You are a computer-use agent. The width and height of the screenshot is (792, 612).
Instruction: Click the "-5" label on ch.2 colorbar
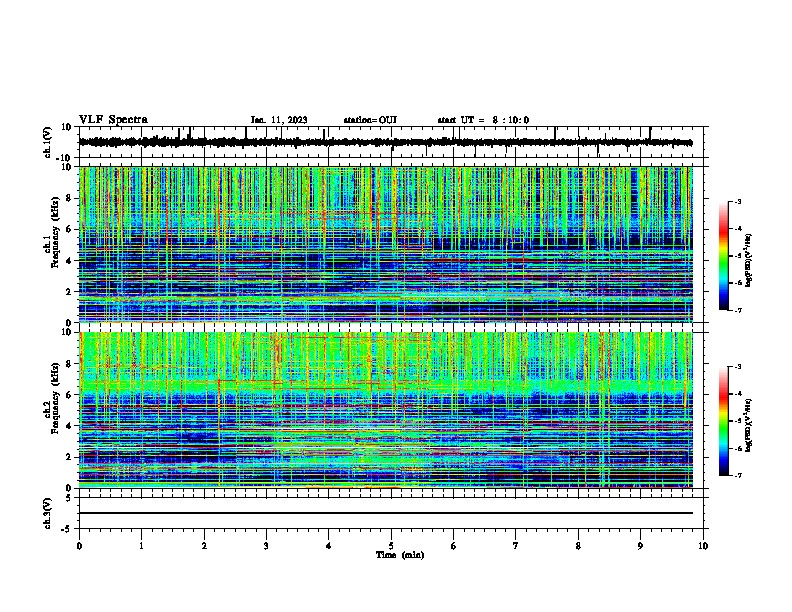737,421
